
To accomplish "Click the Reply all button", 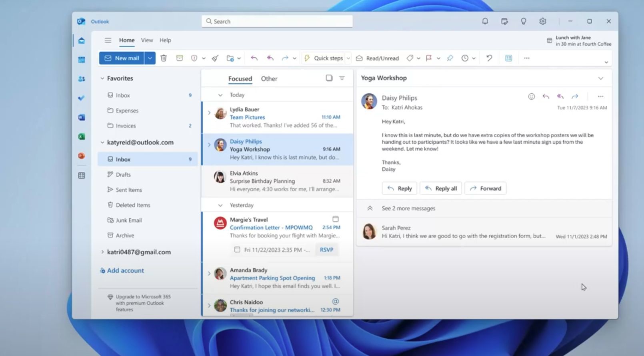I will click(x=441, y=188).
